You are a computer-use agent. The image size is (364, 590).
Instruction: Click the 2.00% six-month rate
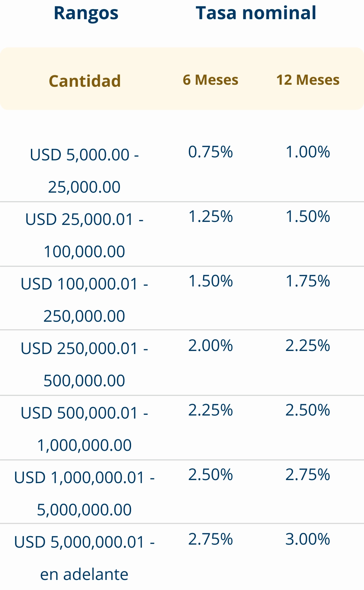tap(210, 346)
